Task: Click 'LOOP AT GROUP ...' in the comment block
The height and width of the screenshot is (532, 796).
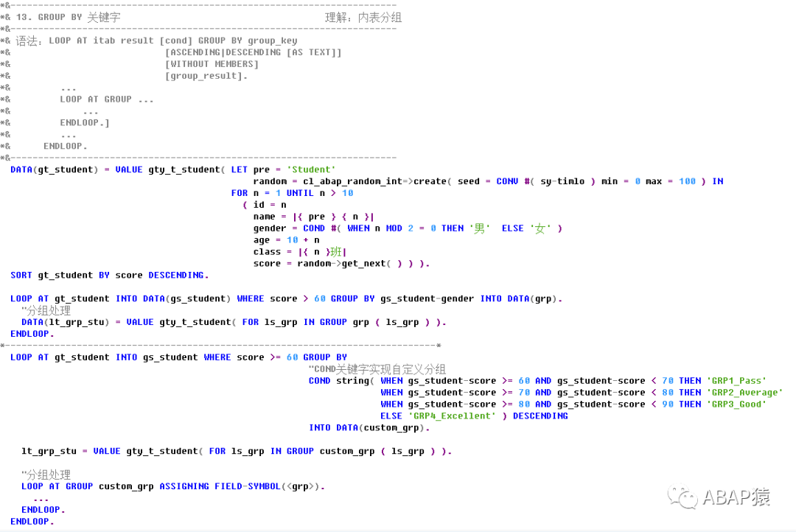Action: [107, 99]
